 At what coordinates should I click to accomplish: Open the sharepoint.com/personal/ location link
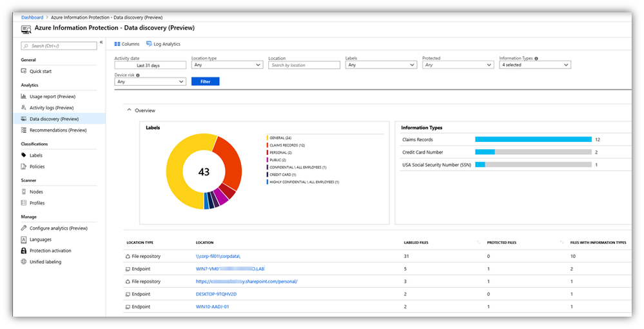tap(246, 282)
